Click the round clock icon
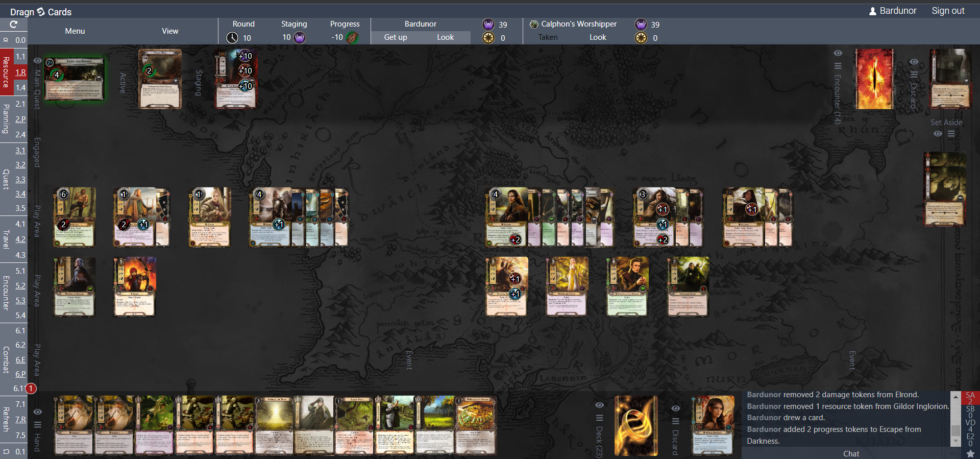980x459 pixels. (x=232, y=38)
